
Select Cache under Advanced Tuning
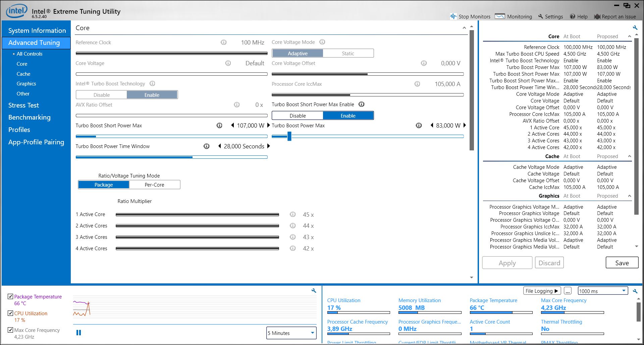tap(23, 74)
